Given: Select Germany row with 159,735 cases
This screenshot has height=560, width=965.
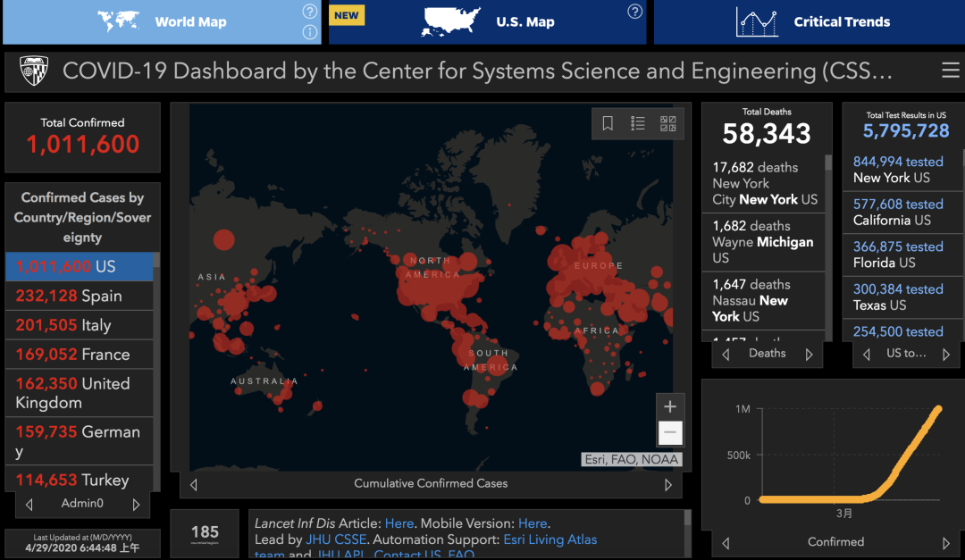Looking at the screenshot, I should tap(79, 441).
